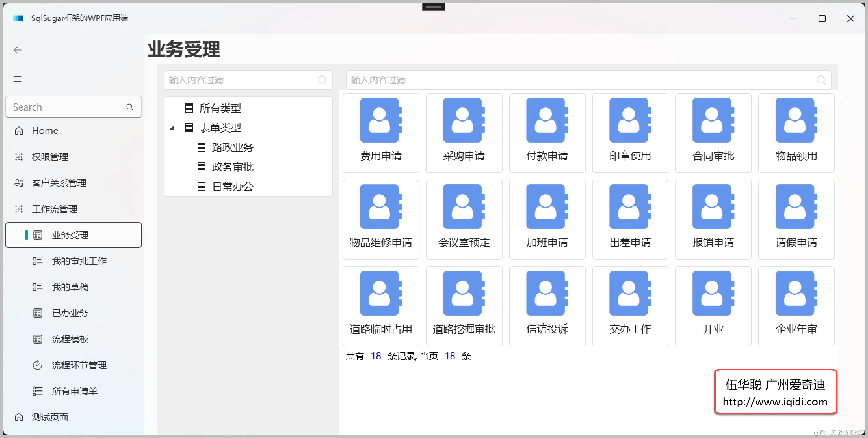Expand 客户关系管理 in the sidebar
Image resolution: width=868 pixels, height=438 pixels.
coord(59,183)
